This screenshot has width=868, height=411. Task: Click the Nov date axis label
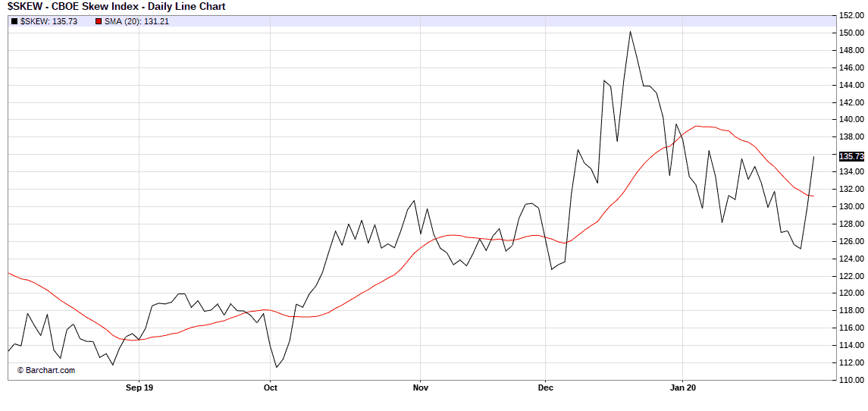pyautogui.click(x=420, y=387)
